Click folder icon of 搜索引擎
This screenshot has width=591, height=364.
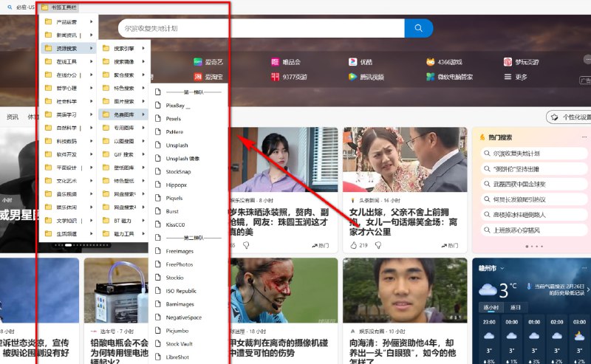[x=106, y=48]
